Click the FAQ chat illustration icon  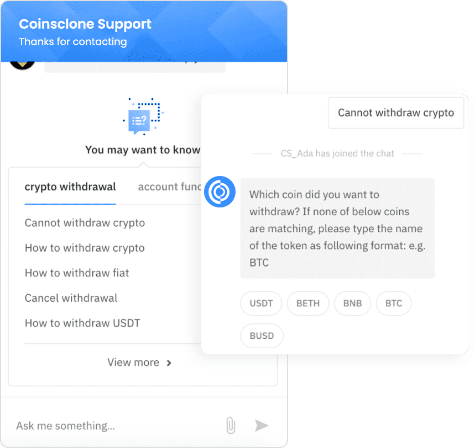click(x=143, y=116)
